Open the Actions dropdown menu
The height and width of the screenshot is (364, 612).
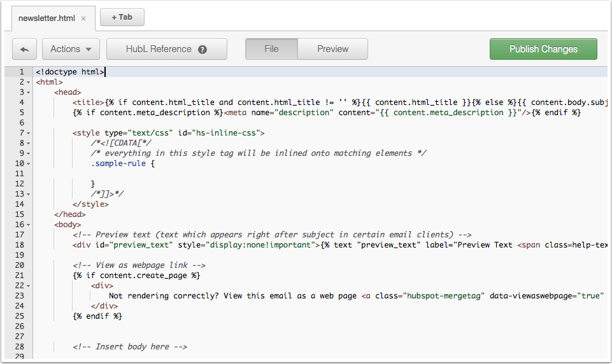coord(71,49)
